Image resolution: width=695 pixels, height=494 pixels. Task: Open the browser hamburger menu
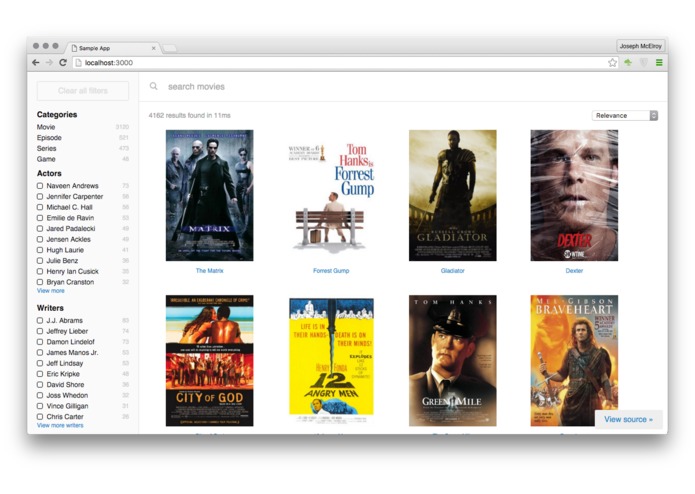tap(659, 62)
